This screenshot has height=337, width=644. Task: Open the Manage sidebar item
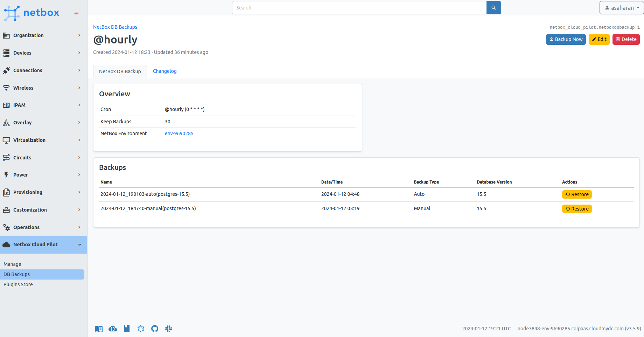[x=12, y=264]
